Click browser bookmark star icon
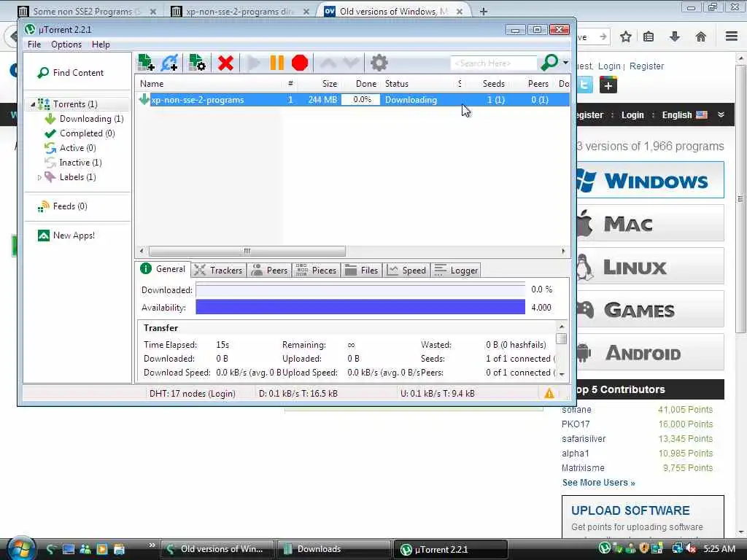747x560 pixels. click(625, 36)
